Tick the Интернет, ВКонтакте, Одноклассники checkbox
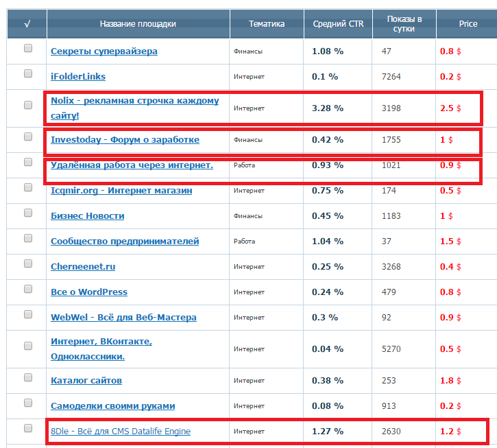The image size is (497, 448). pyautogui.click(x=28, y=346)
